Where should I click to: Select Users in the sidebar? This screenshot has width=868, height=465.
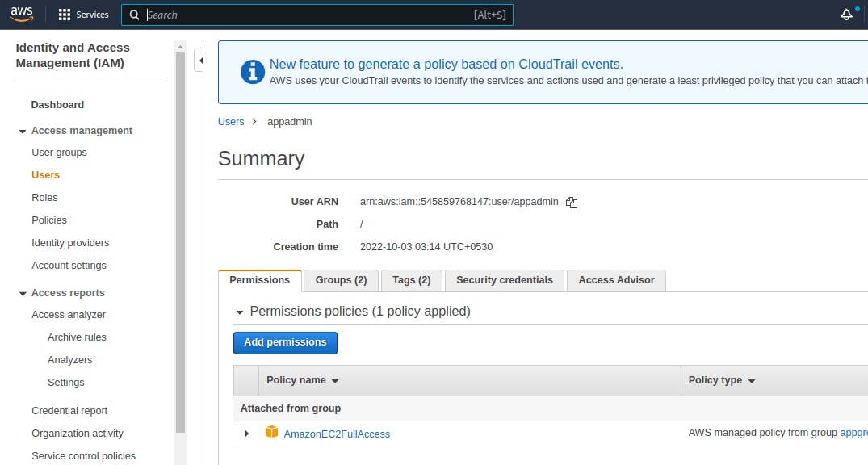[x=45, y=175]
